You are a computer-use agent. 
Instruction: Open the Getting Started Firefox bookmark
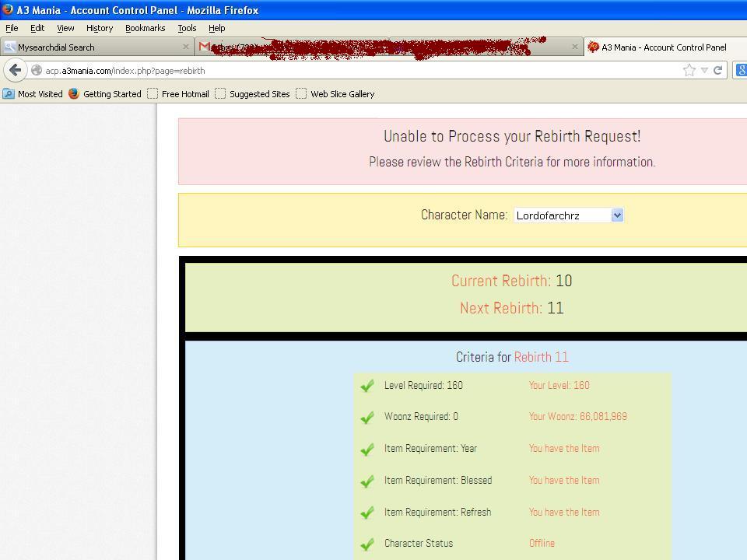coord(105,94)
